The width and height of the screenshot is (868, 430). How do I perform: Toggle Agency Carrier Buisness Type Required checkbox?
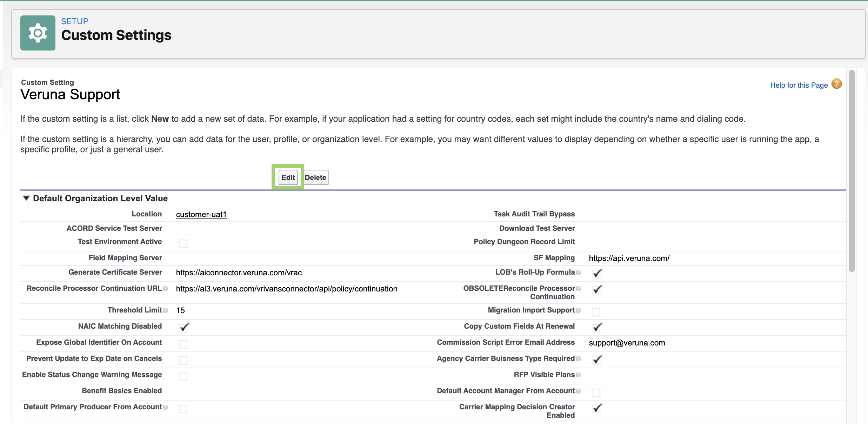pos(597,360)
